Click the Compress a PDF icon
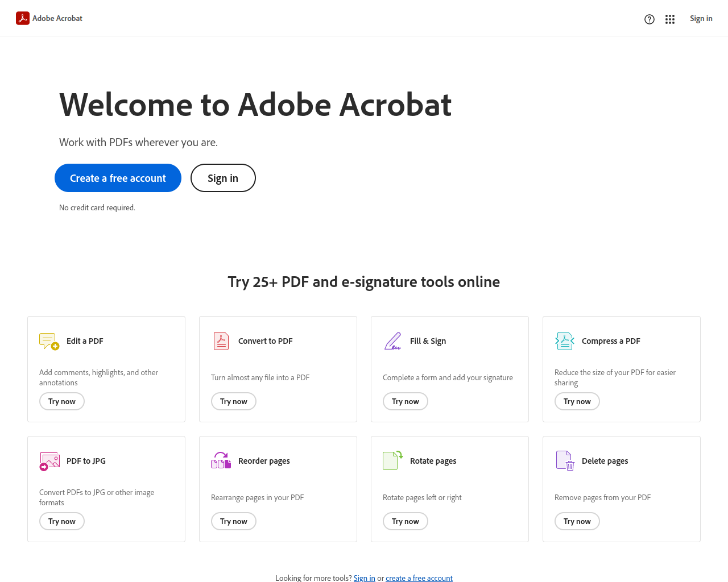The height and width of the screenshot is (582, 728). point(565,341)
